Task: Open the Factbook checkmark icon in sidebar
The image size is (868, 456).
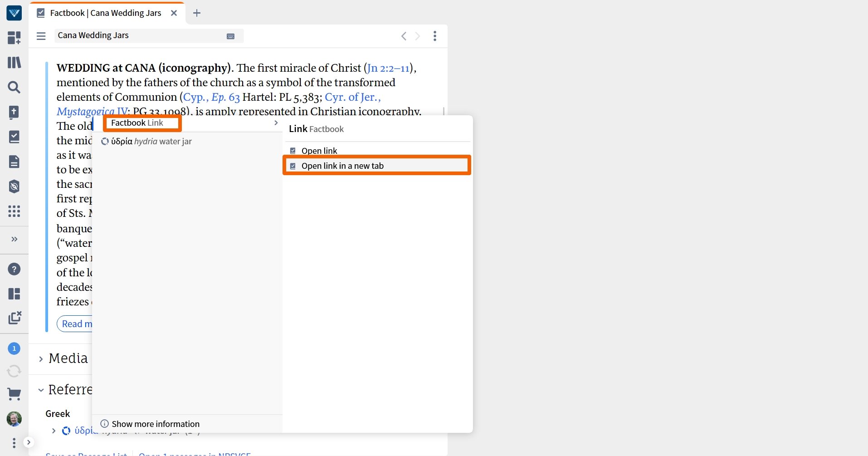Action: tap(14, 137)
